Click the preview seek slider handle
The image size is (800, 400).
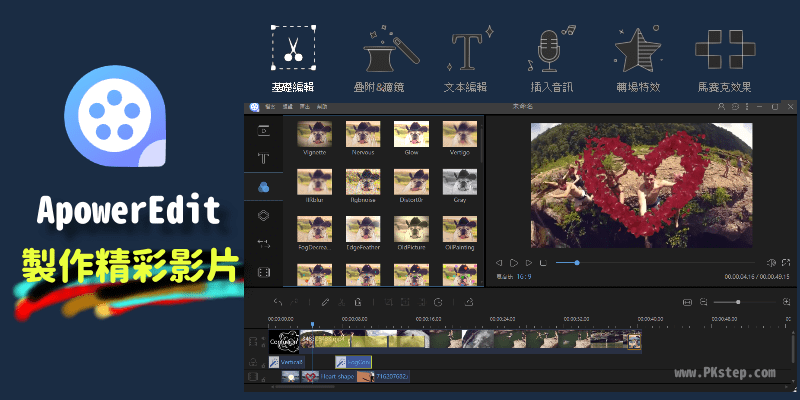(x=577, y=263)
